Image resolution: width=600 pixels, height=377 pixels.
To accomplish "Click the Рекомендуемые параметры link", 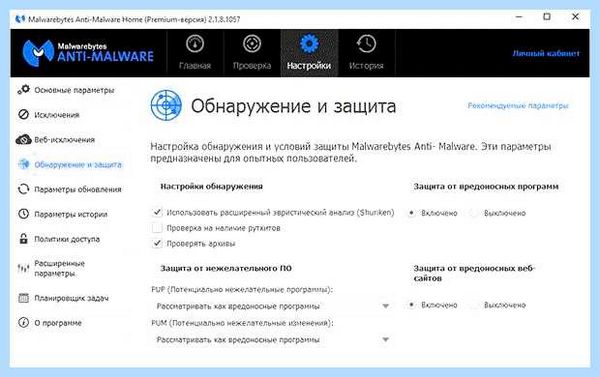I will pyautogui.click(x=518, y=105).
